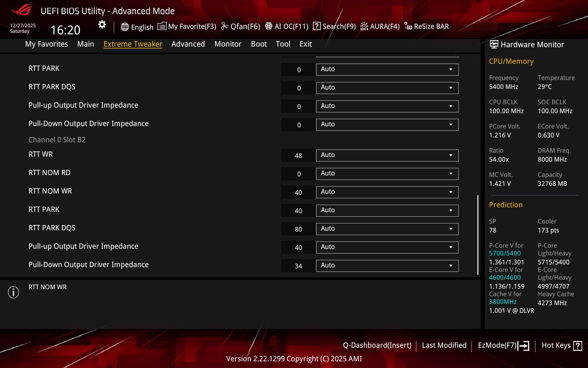The width and height of the screenshot is (588, 368).
Task: Open the Monitor tab
Action: tap(228, 44)
